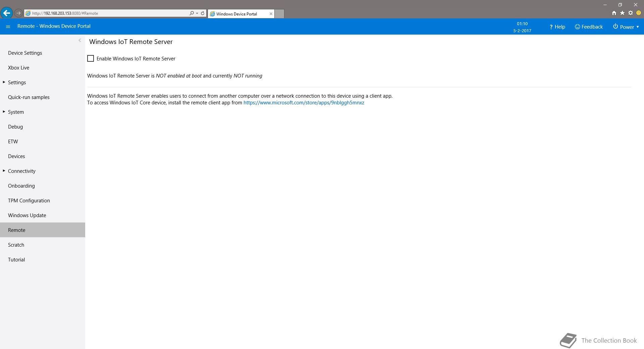Click the browser smiley feedback icon
The image size is (644, 349).
coord(639,13)
